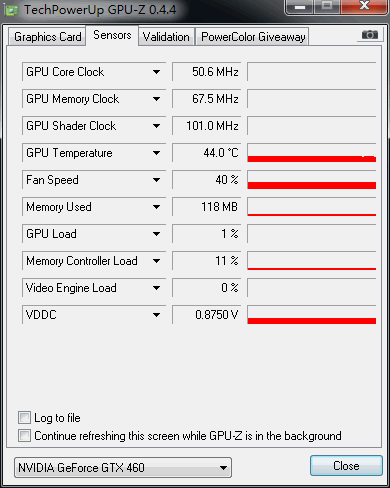The image size is (390, 488).
Task: Open the Validation tab
Action: [166, 37]
